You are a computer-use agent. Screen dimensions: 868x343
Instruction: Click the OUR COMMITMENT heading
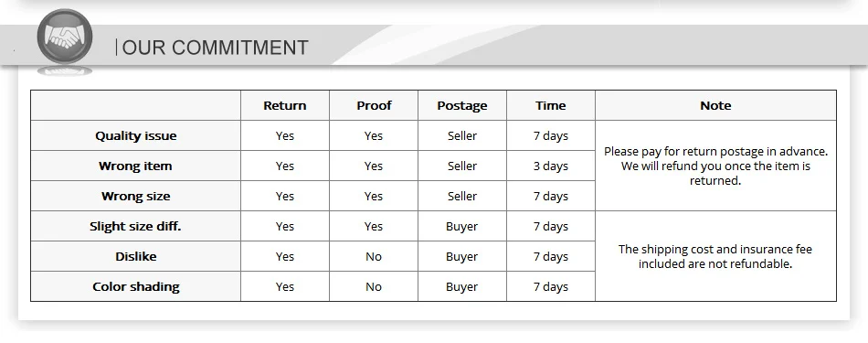point(215,48)
